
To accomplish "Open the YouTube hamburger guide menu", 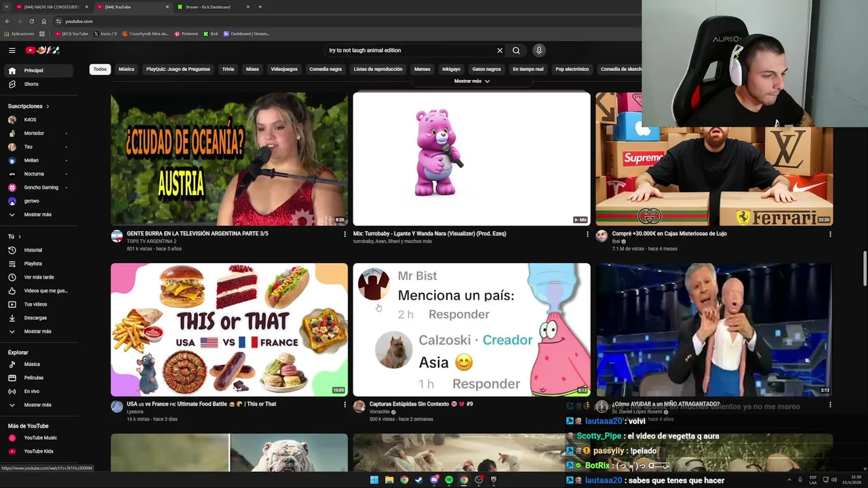I will coord(12,50).
